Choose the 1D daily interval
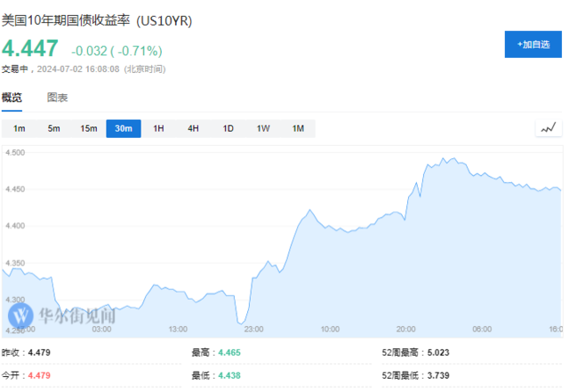 tap(228, 129)
